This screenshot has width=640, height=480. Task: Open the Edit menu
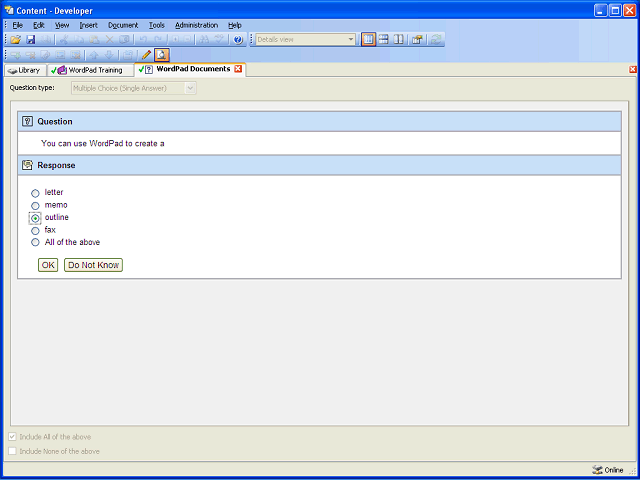39,25
